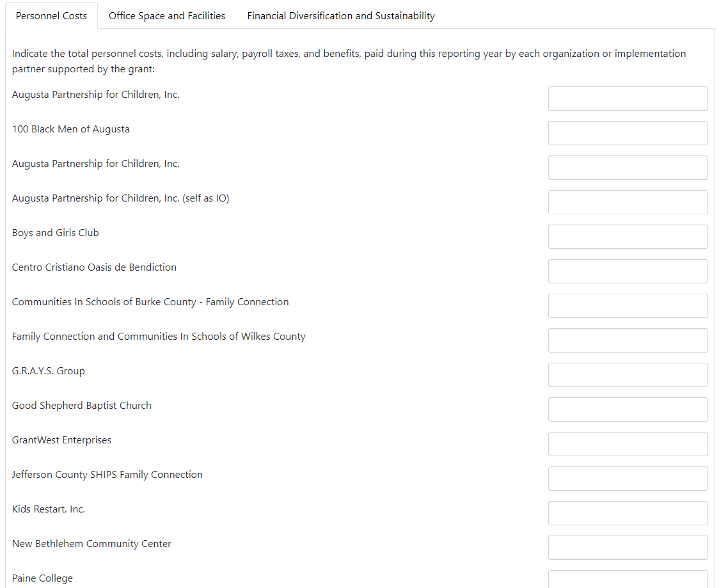Image resolution: width=719 pixels, height=588 pixels.
Task: Select the Jefferson County SHIPS Family Connection field
Action: (628, 479)
